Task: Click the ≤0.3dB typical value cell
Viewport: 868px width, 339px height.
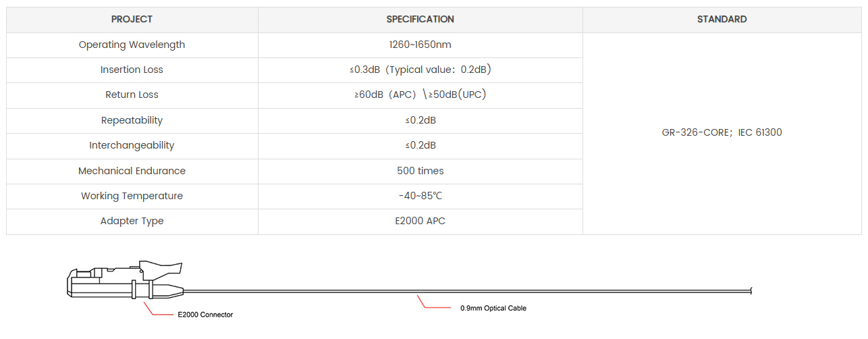Action: pos(420,70)
